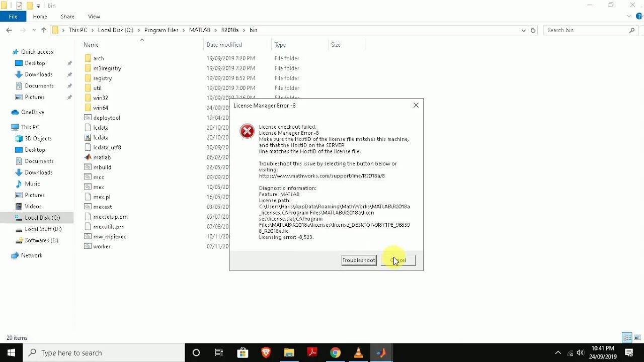The width and height of the screenshot is (644, 362).
Task: Select the arch folder
Action: click(99, 58)
